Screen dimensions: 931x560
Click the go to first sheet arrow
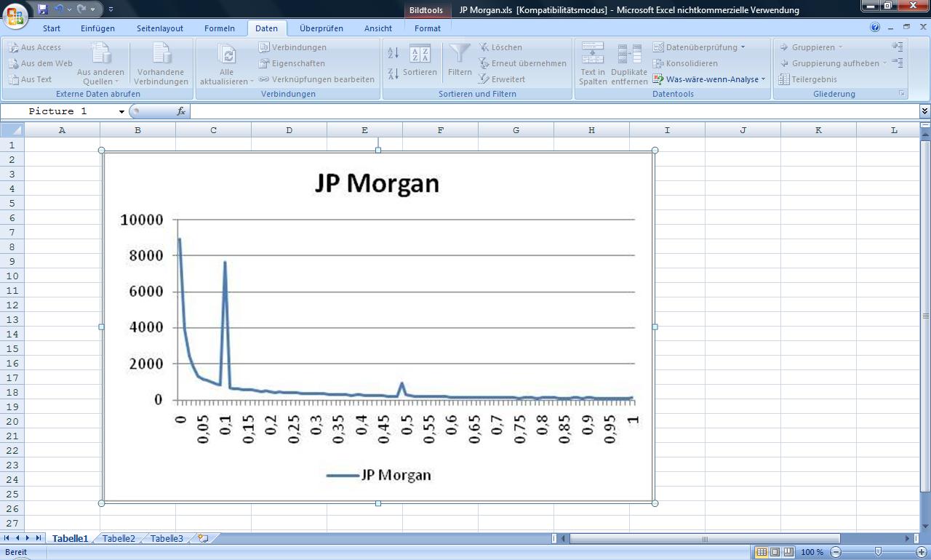coord(7,538)
